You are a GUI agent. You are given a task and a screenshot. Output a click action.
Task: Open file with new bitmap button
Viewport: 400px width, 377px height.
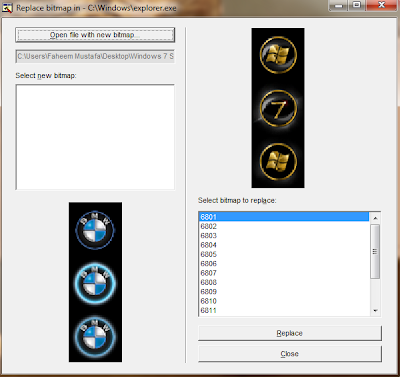point(95,35)
